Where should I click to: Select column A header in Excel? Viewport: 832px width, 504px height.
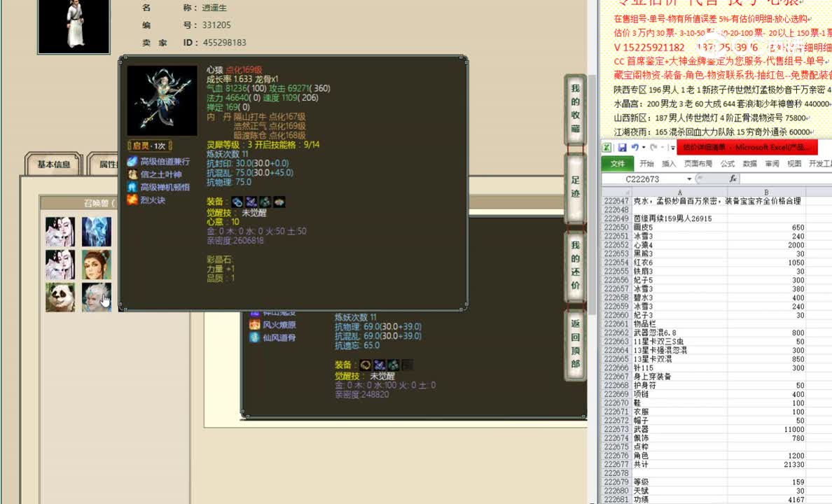680,192
